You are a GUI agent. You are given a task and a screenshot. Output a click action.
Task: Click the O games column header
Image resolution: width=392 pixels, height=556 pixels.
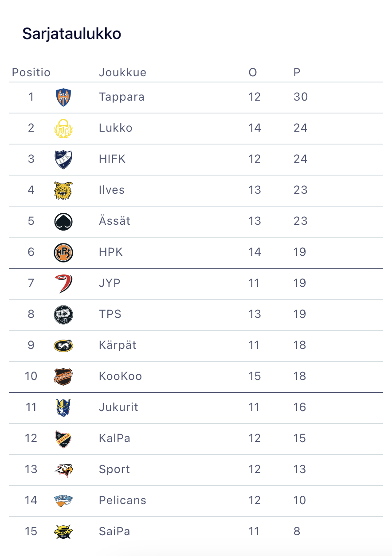[253, 72]
